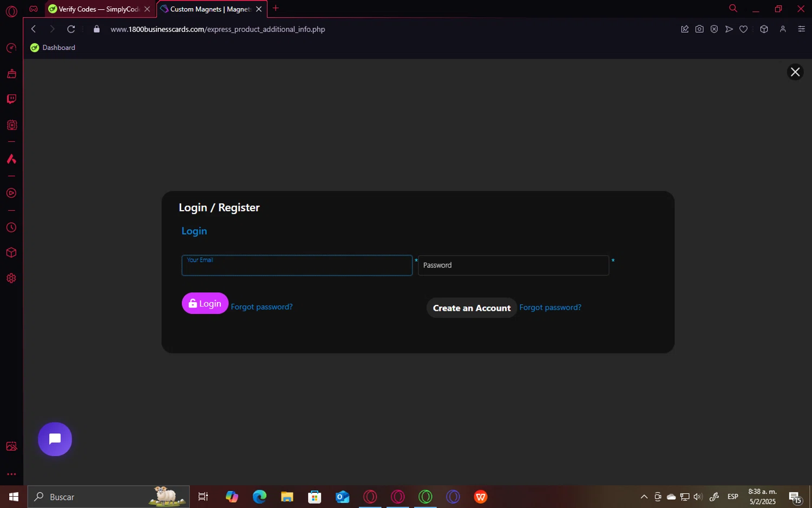Image resolution: width=812 pixels, height=508 pixels.
Task: Click the purple Login button
Action: (205, 303)
